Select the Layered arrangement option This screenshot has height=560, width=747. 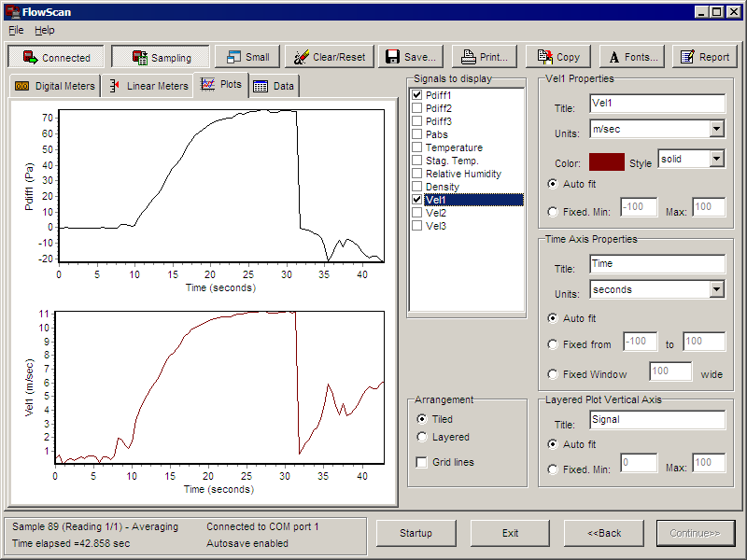(x=422, y=437)
